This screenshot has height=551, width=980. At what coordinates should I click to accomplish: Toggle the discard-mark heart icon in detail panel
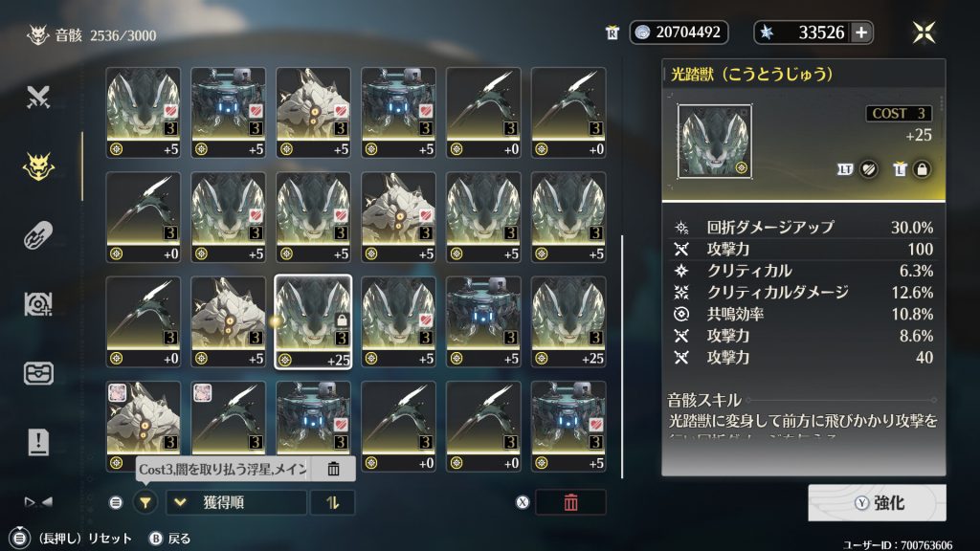tap(868, 169)
